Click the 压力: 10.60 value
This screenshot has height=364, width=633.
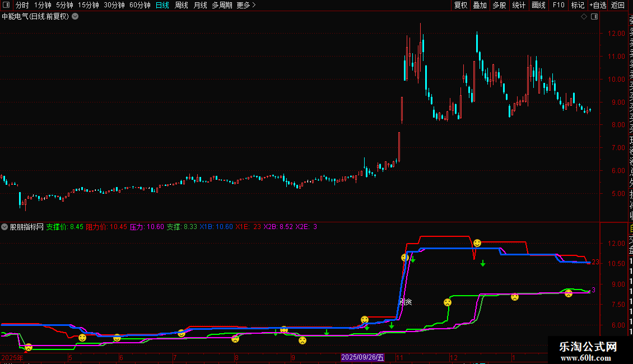(x=147, y=227)
